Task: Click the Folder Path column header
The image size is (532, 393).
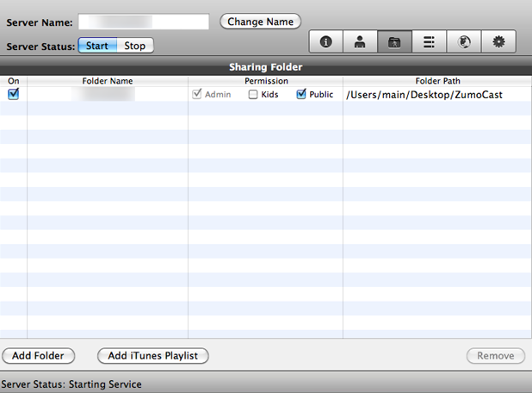Action: [x=437, y=81]
